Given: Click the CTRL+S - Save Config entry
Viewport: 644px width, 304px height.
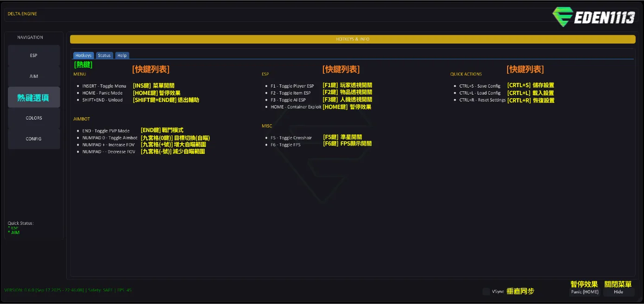Looking at the screenshot, I should click(480, 86).
